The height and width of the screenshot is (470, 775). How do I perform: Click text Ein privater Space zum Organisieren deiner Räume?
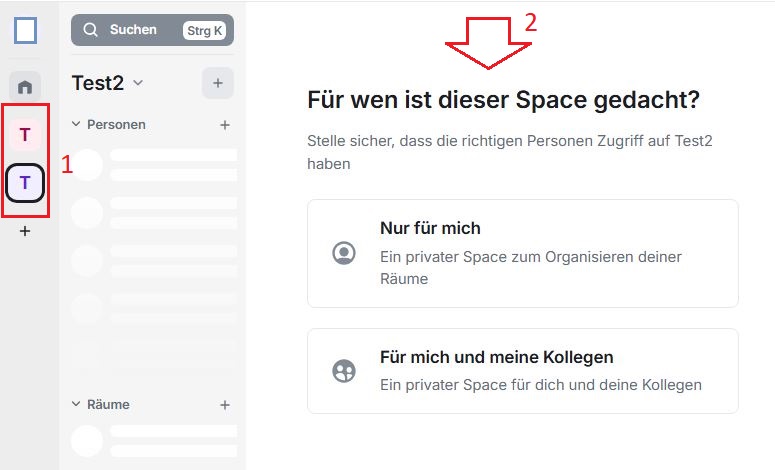point(531,268)
